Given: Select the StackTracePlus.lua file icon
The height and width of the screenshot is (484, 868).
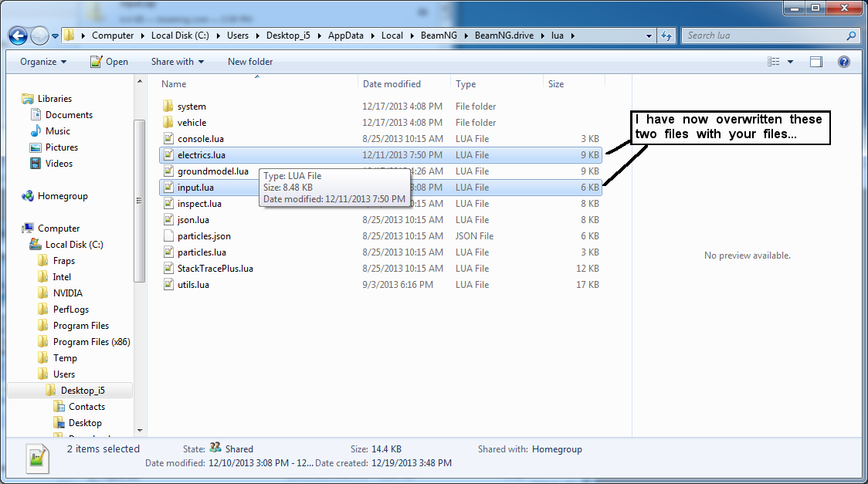Looking at the screenshot, I should click(168, 269).
